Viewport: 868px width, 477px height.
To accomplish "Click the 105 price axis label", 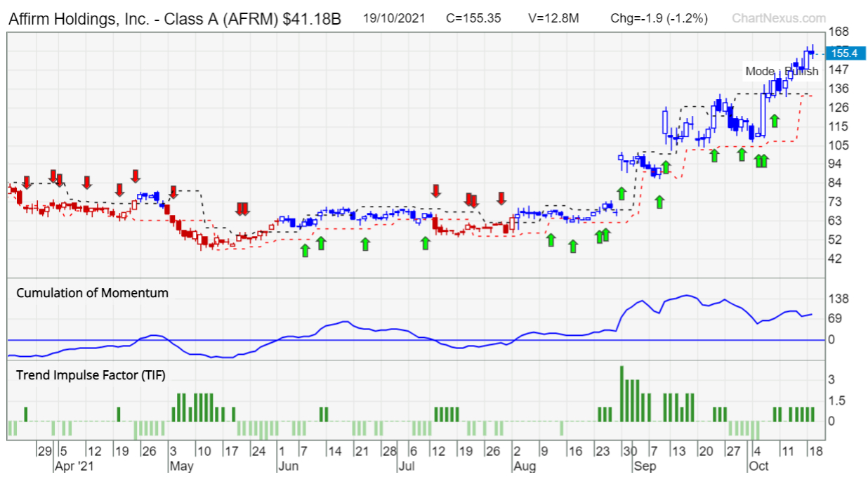I will pos(840,145).
